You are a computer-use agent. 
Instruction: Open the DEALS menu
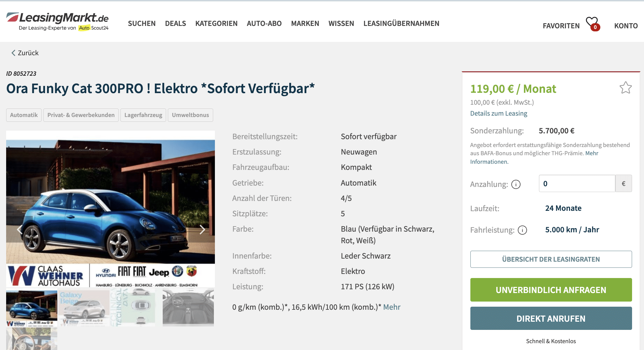(175, 24)
